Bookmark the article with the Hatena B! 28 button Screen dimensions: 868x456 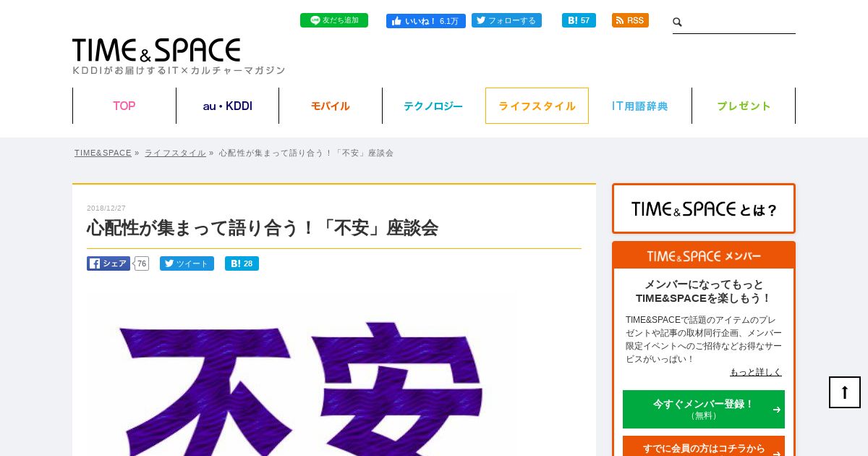(242, 263)
